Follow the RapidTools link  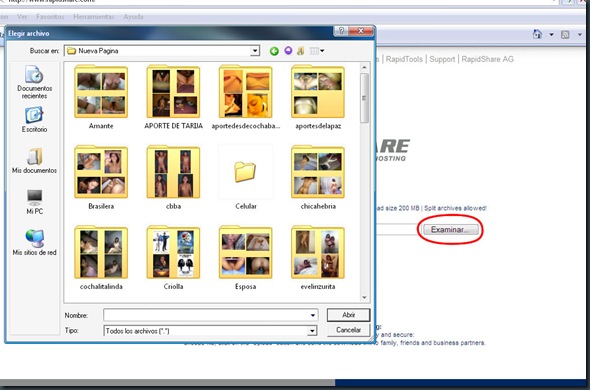tap(404, 59)
